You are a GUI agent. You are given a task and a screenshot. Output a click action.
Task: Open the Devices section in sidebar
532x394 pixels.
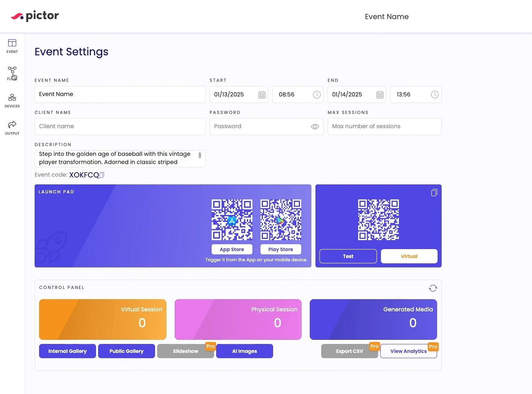[12, 101]
